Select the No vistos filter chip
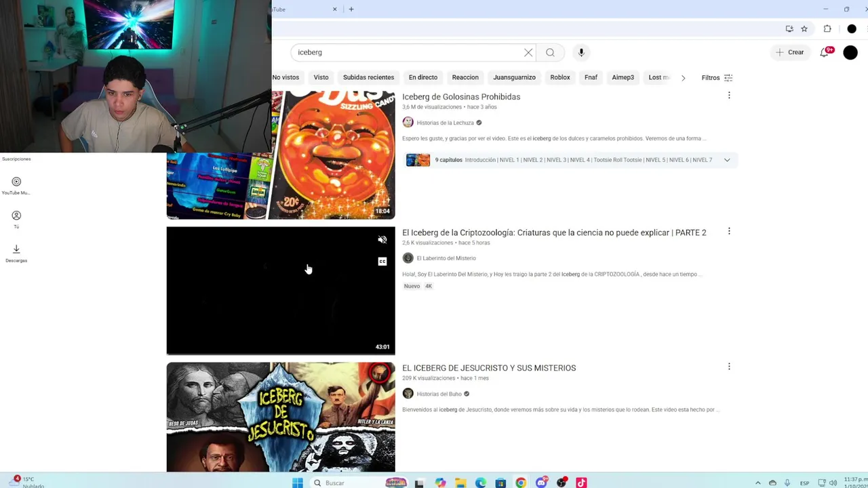The height and width of the screenshot is (488, 868). (x=285, y=77)
